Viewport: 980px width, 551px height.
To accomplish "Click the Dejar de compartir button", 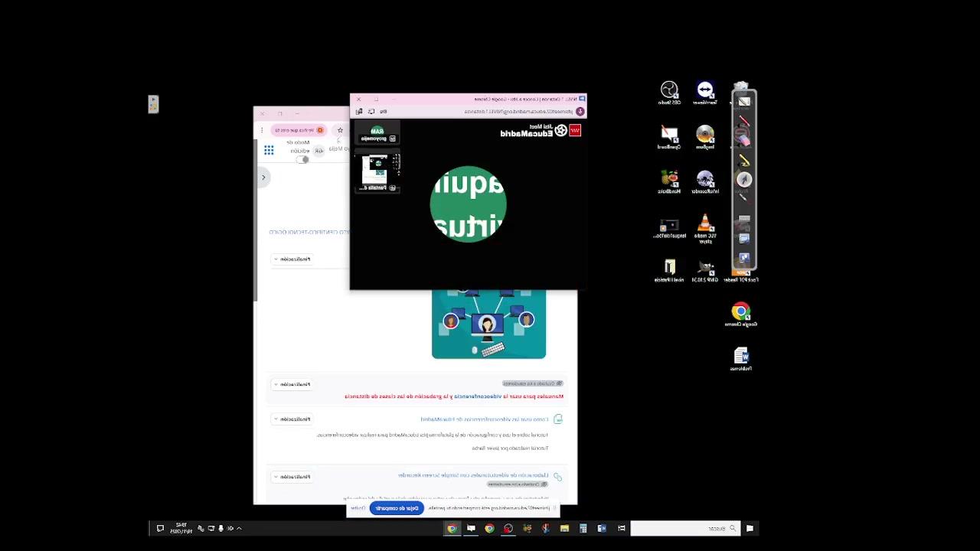I will point(397,508).
